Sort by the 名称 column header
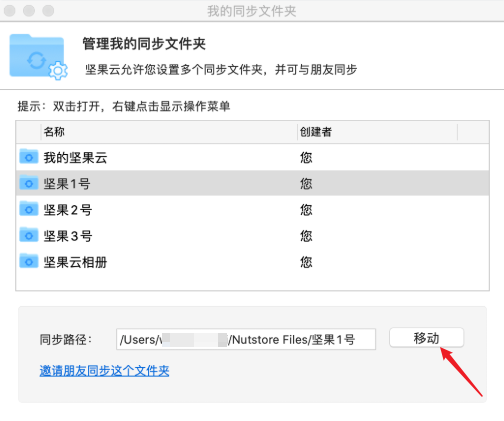This screenshot has height=421, width=504. pos(169,132)
